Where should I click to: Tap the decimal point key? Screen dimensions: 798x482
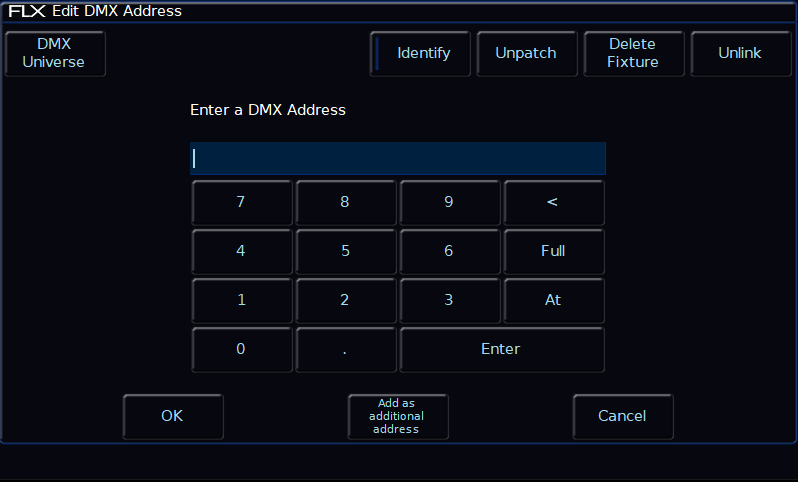pos(346,350)
